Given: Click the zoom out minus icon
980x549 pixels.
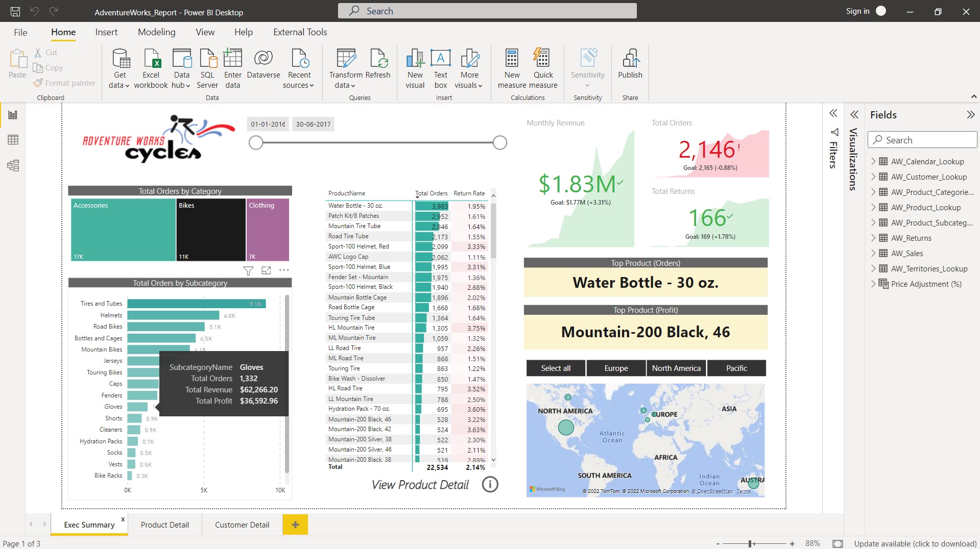Looking at the screenshot, I should (718, 544).
